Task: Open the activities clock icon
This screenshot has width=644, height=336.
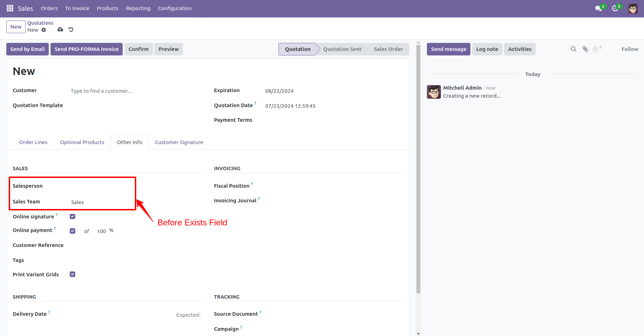Action: 615,8
